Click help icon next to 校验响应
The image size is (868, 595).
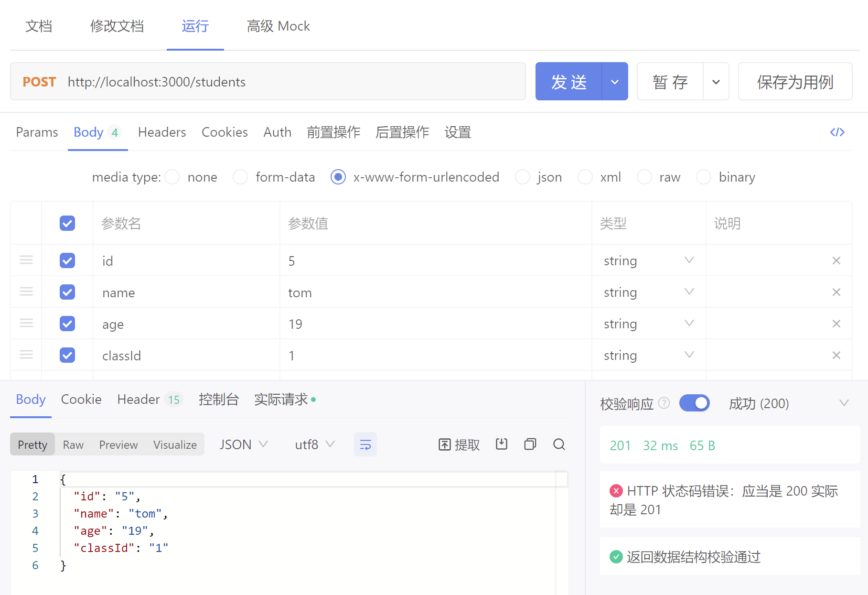[664, 403]
